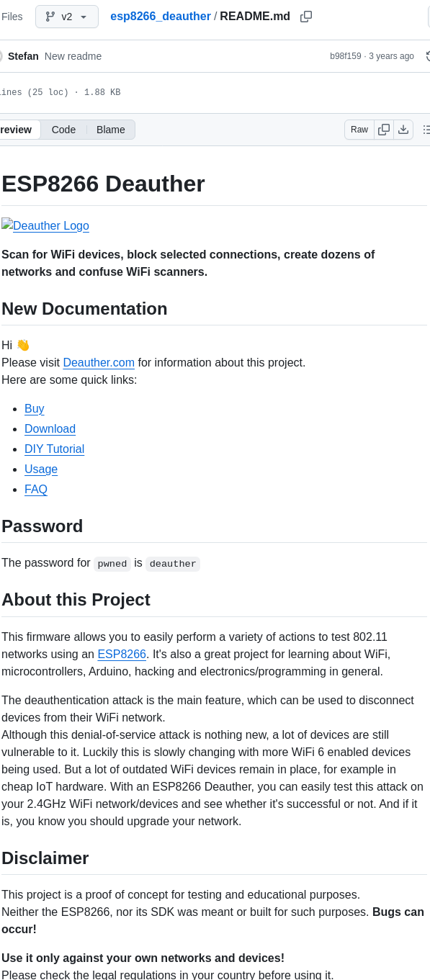The image size is (430, 980).
Task: Click the Files sidebar label
Action: [x=12, y=16]
